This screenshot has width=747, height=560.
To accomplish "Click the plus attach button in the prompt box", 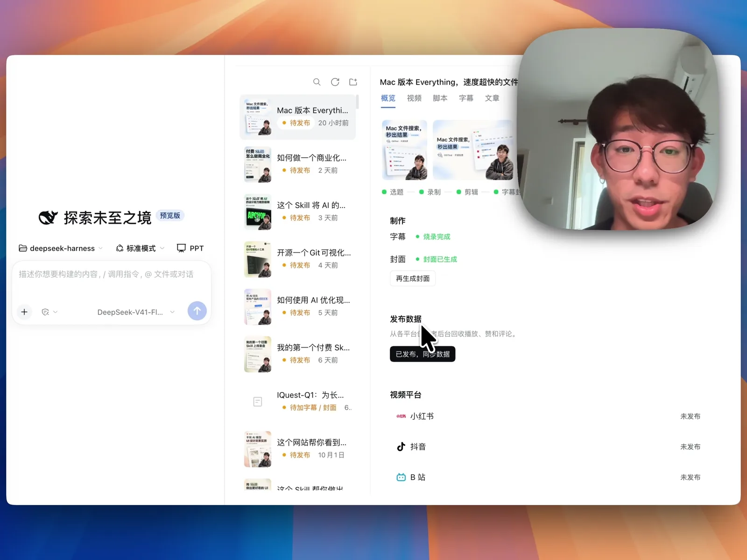I will [x=24, y=312].
